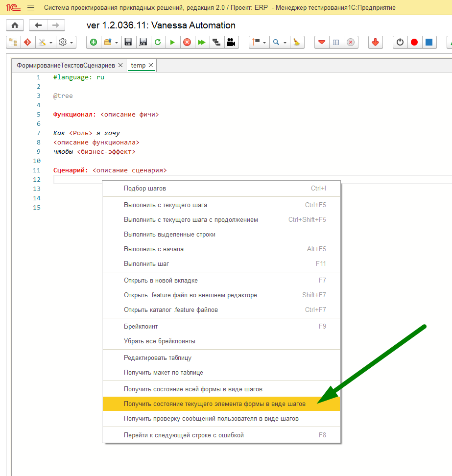Select Выполнить с текущего шага
Screen dimensions: 452x476
[x=221, y=205]
